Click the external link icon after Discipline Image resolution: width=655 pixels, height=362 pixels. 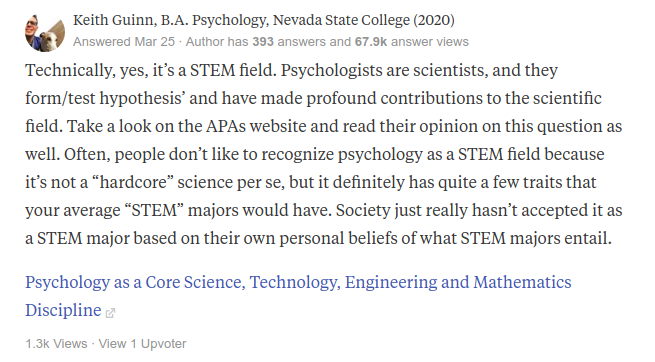coord(110,313)
